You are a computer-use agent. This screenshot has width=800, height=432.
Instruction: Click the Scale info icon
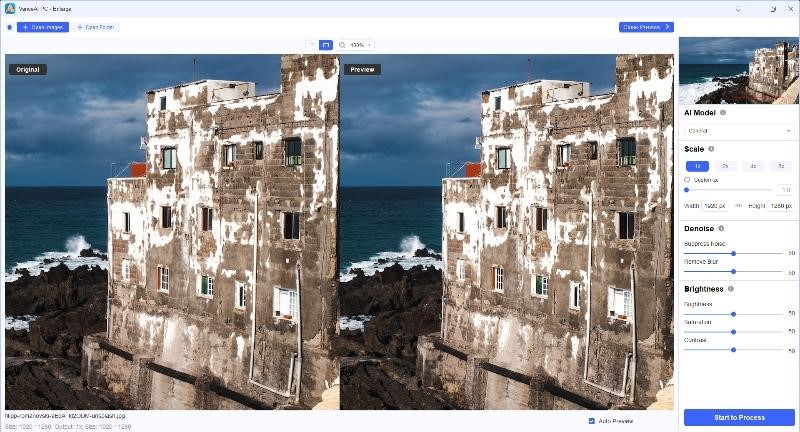[x=711, y=149]
